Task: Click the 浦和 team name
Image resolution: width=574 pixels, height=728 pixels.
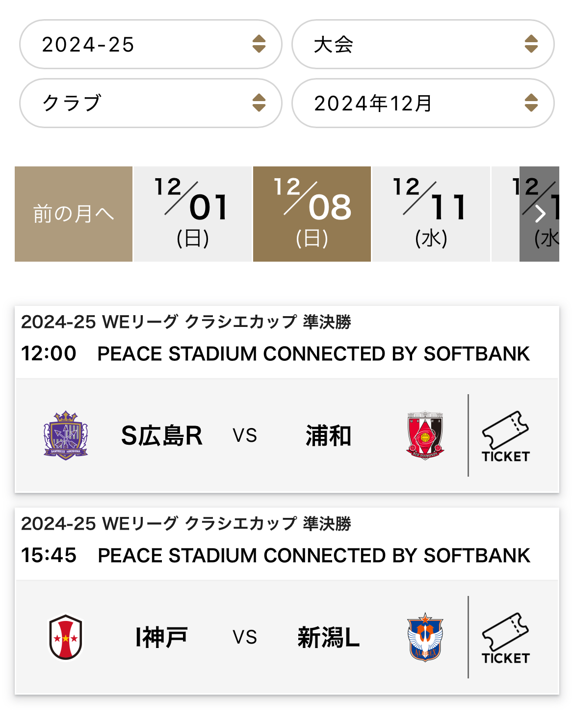Action: tap(328, 435)
